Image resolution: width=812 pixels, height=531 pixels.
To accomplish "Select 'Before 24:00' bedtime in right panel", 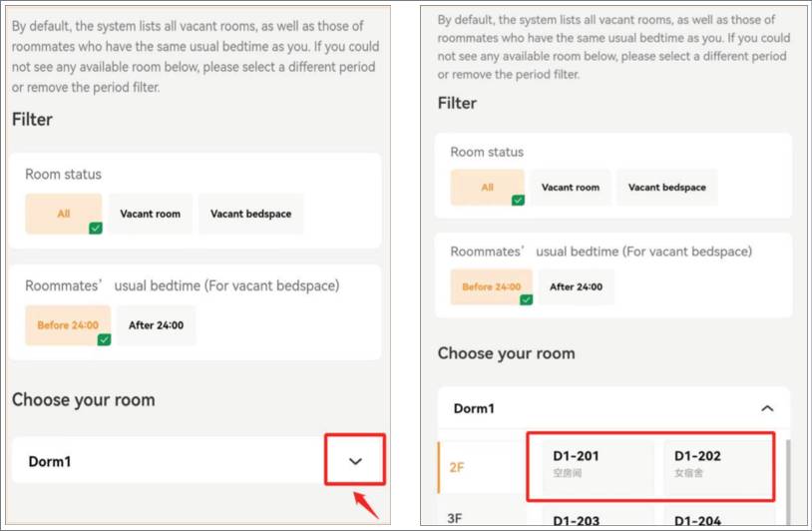I will click(492, 286).
